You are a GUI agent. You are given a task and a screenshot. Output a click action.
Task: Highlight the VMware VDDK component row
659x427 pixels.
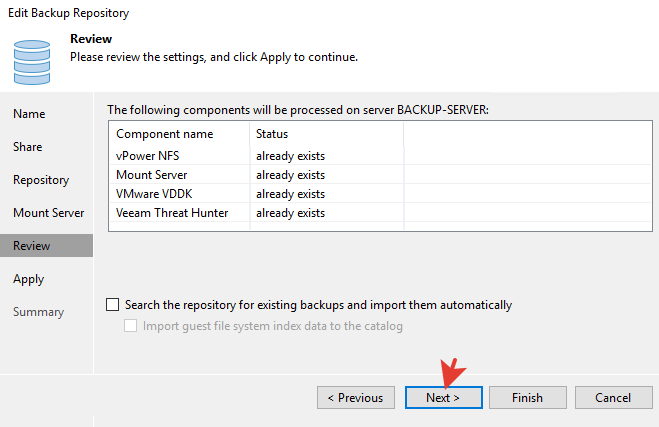click(x=155, y=194)
